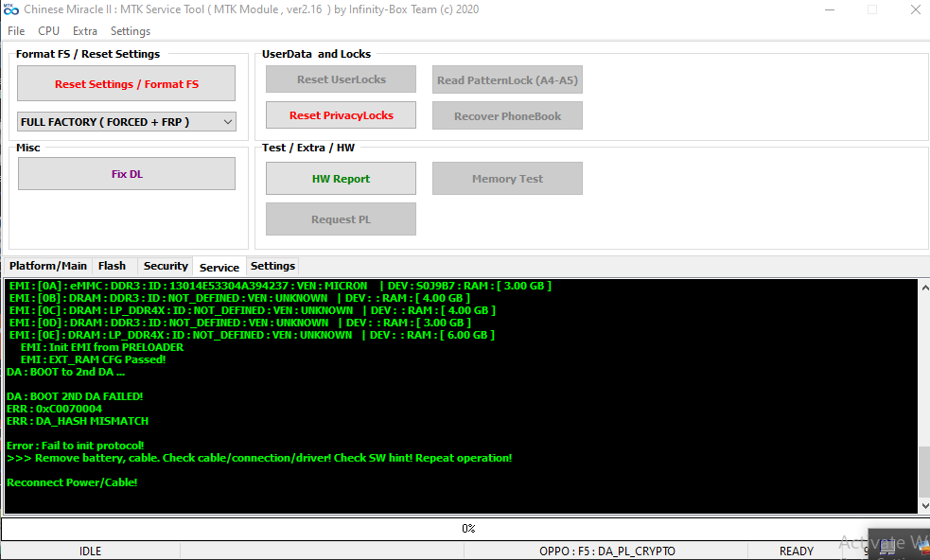Click the READY status bar entry
Image resolution: width=930 pixels, height=560 pixels.
[796, 551]
